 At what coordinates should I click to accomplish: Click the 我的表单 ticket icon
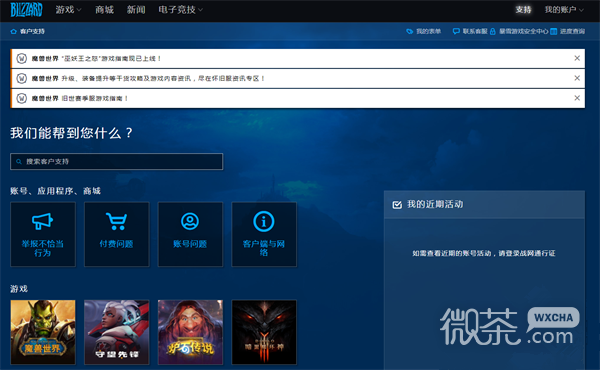pyautogui.click(x=409, y=31)
